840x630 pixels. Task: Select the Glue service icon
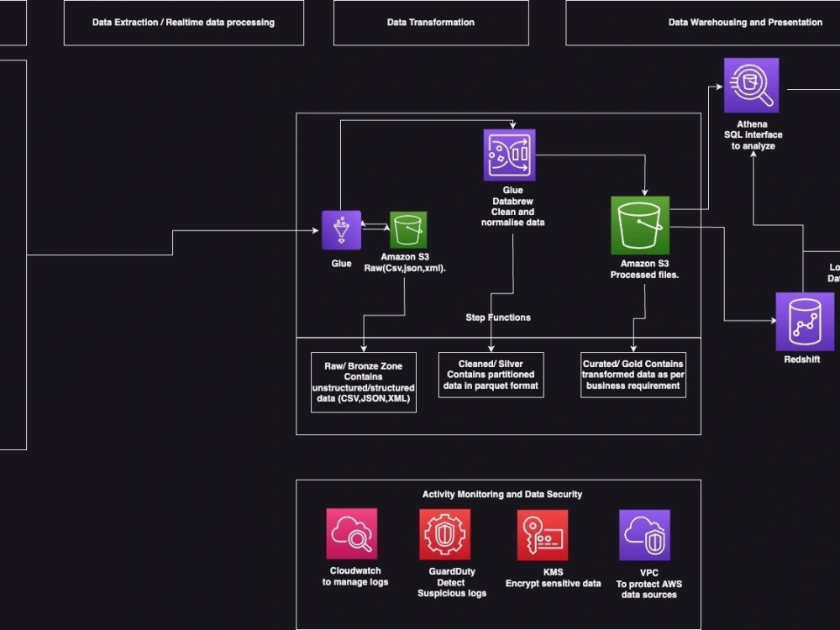click(341, 228)
